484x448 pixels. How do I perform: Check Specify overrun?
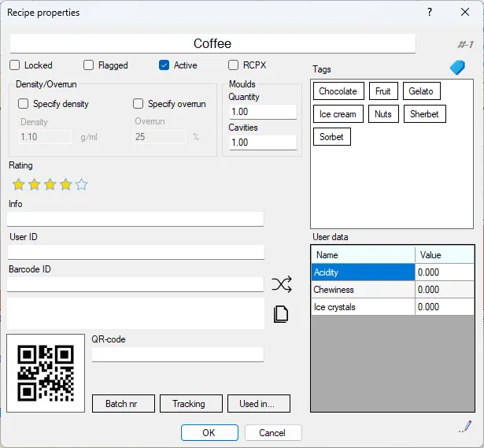click(x=138, y=104)
